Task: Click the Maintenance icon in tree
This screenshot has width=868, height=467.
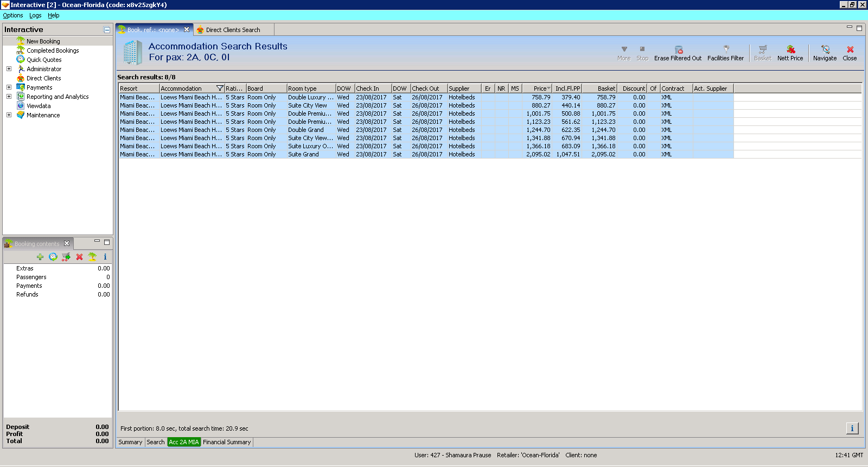Action: 21,115
